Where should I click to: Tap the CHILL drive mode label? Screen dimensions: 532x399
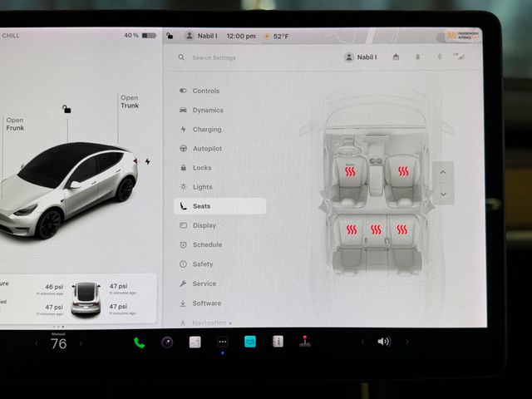coord(11,35)
